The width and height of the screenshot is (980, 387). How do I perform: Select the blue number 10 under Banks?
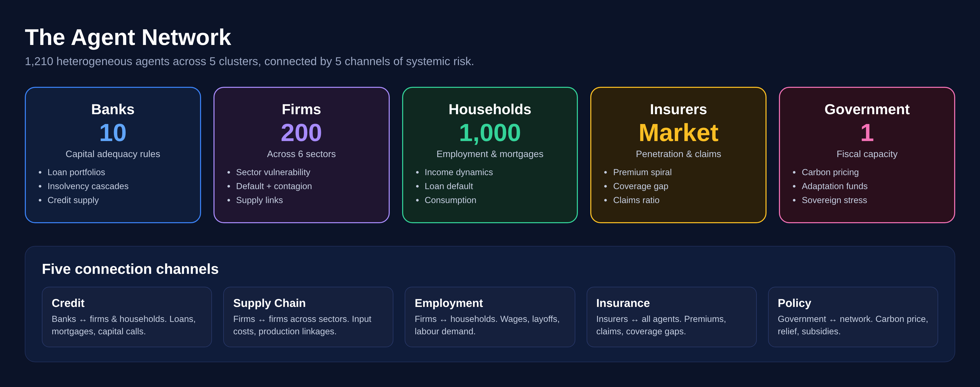(x=113, y=133)
